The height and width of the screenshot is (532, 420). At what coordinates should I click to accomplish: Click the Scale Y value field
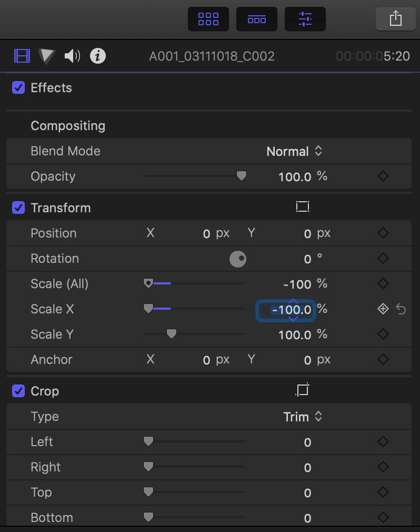tap(295, 334)
